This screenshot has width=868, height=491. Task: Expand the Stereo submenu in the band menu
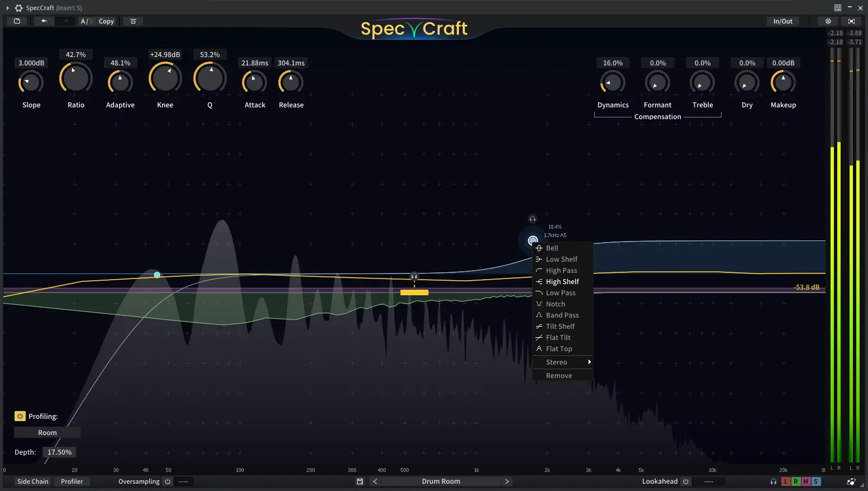(x=562, y=362)
